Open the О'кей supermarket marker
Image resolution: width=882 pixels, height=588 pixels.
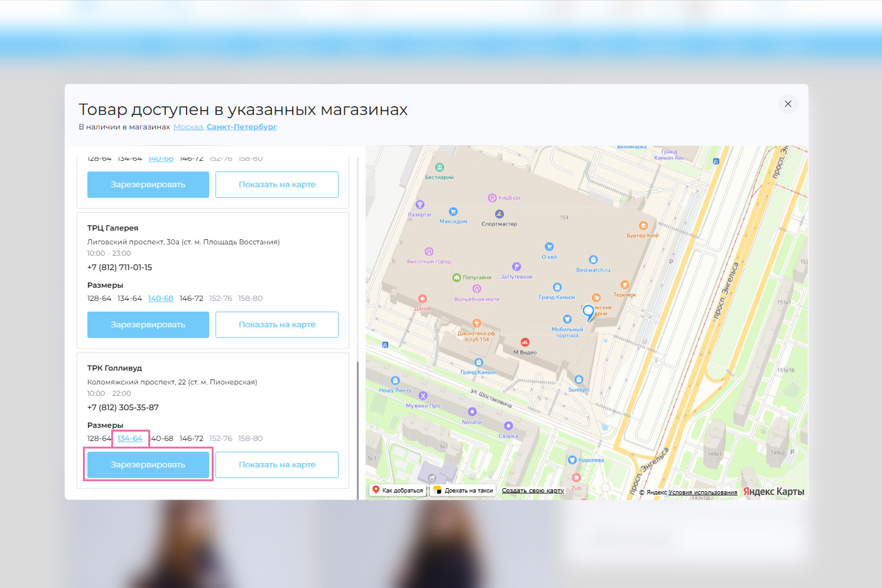(x=549, y=247)
